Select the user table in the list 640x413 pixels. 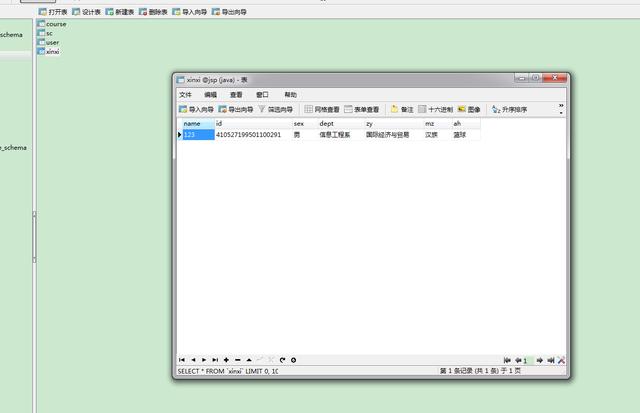49,42
